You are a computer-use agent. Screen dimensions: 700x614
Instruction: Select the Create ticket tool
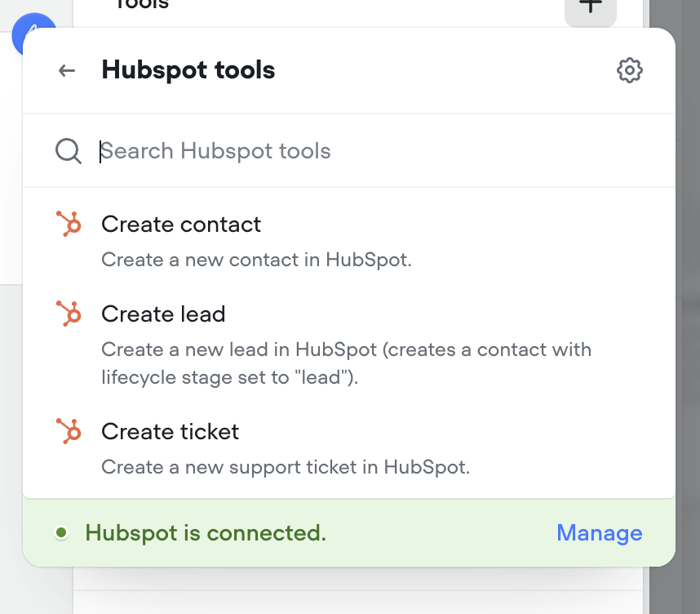(x=170, y=431)
